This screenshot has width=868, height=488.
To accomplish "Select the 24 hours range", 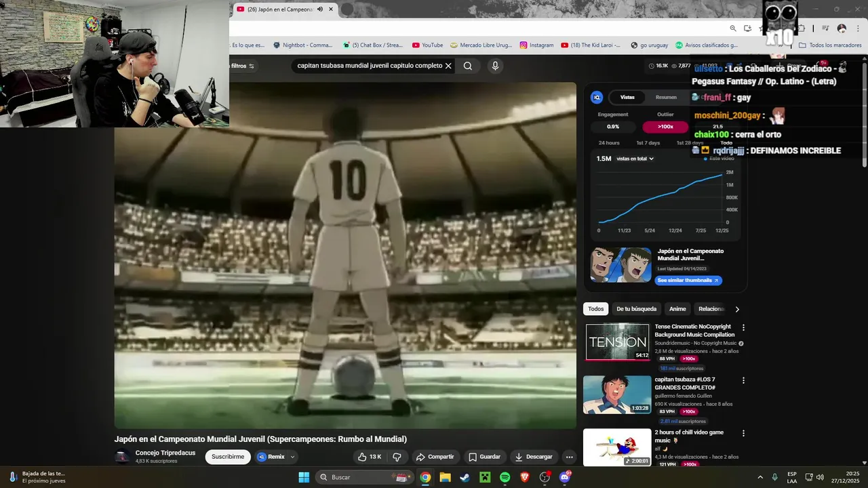I will pyautogui.click(x=609, y=143).
